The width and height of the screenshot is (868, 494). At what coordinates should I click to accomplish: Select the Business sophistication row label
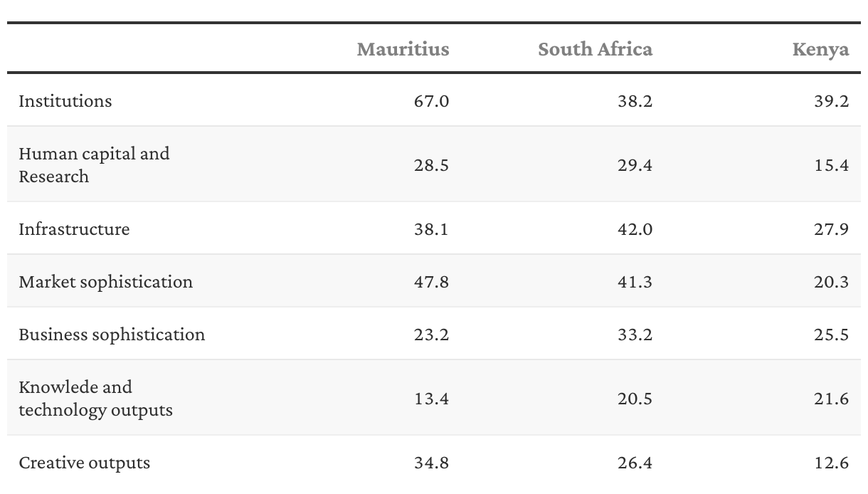112,335
